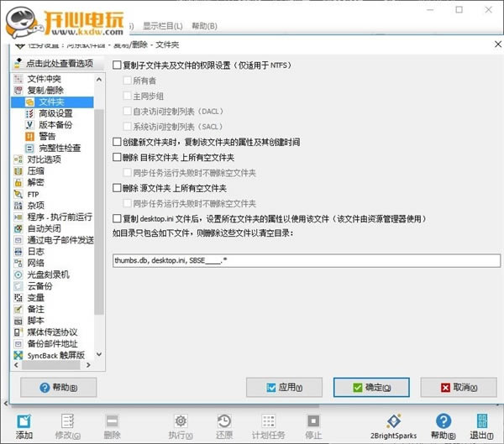Open 计划任务 schedule toolbar icon
This screenshot has height=444, width=504.
(269, 421)
